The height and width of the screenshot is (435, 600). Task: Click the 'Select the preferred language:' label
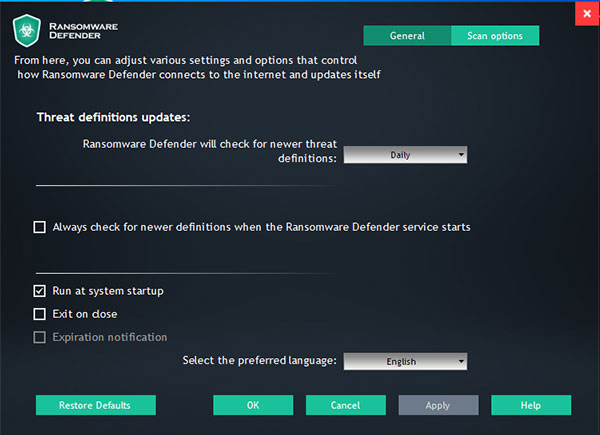pos(259,360)
